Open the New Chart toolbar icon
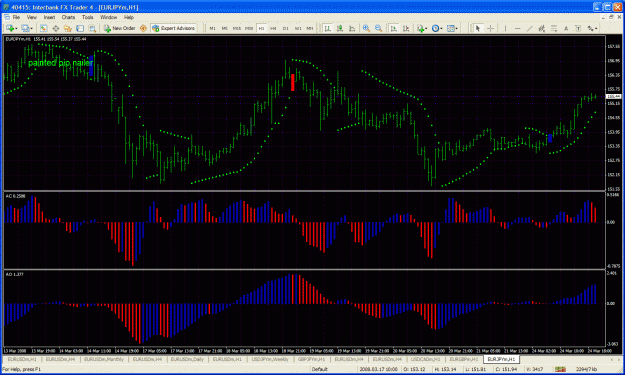Viewport: 625px width, 375px height. [x=10, y=28]
